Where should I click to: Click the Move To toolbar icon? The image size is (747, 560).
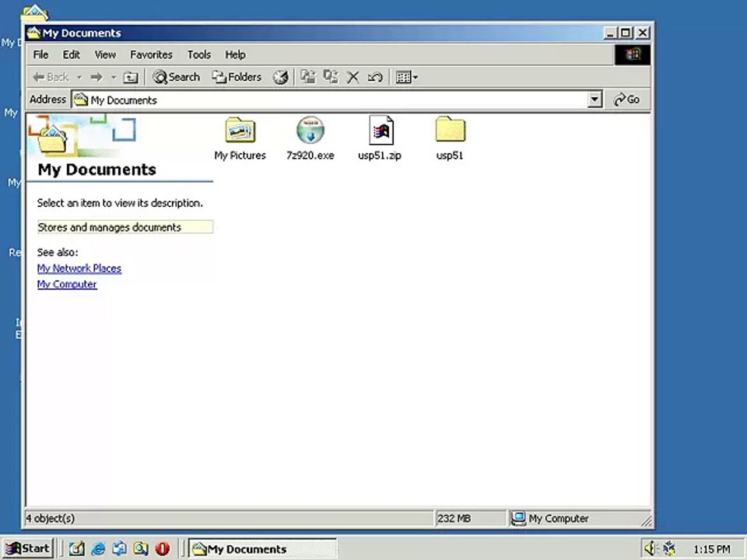click(308, 77)
